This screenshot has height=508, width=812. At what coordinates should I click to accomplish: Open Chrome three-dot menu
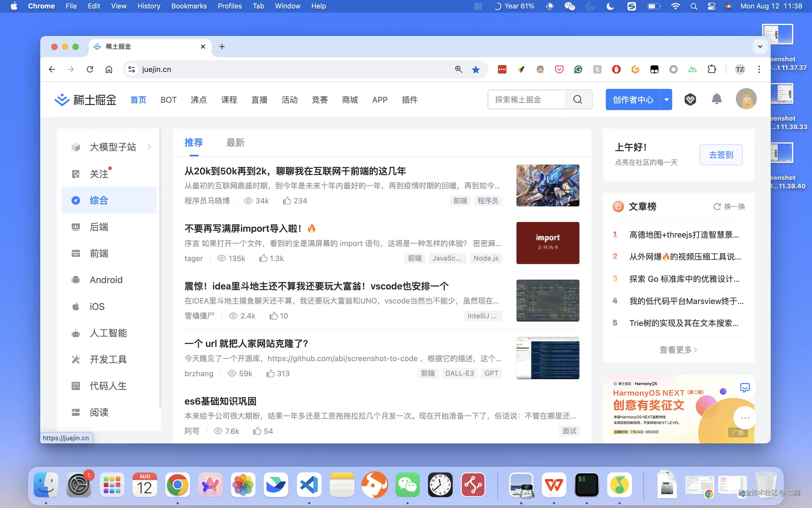[x=759, y=69]
